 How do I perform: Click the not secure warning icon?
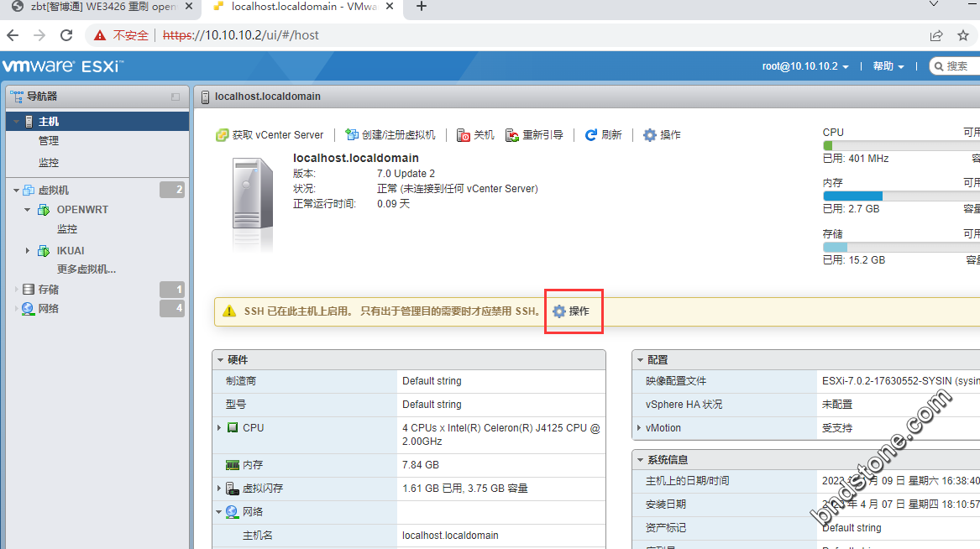(x=100, y=35)
